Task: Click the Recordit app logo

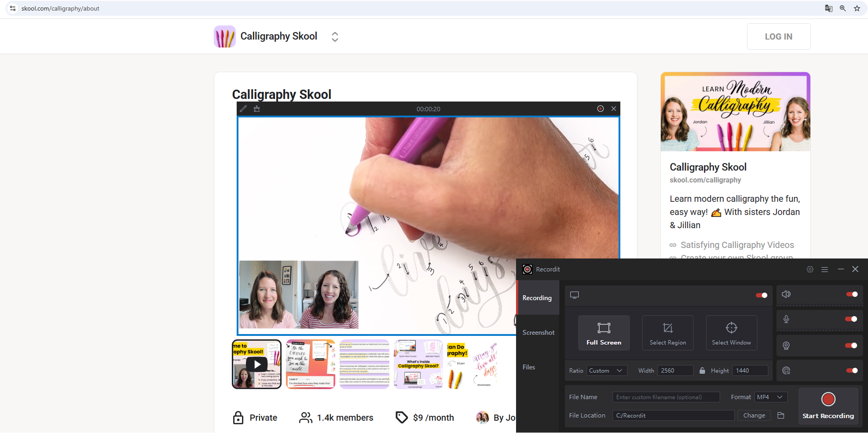Action: coord(527,269)
